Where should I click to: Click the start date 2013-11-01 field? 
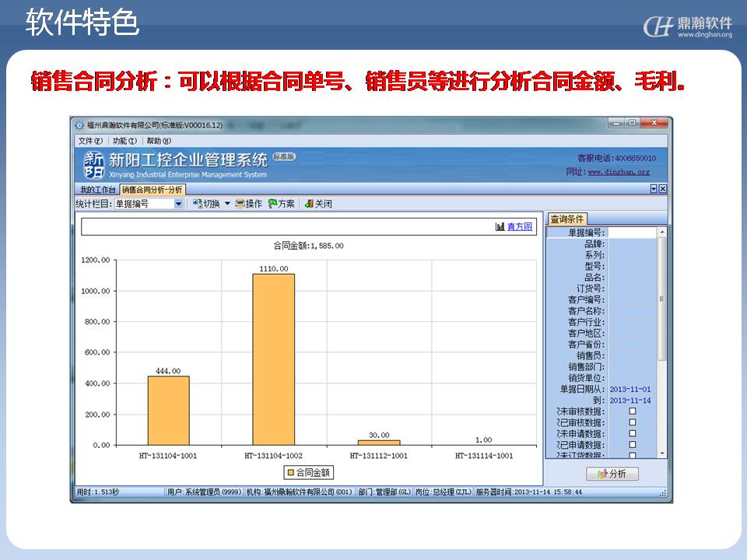click(x=632, y=389)
